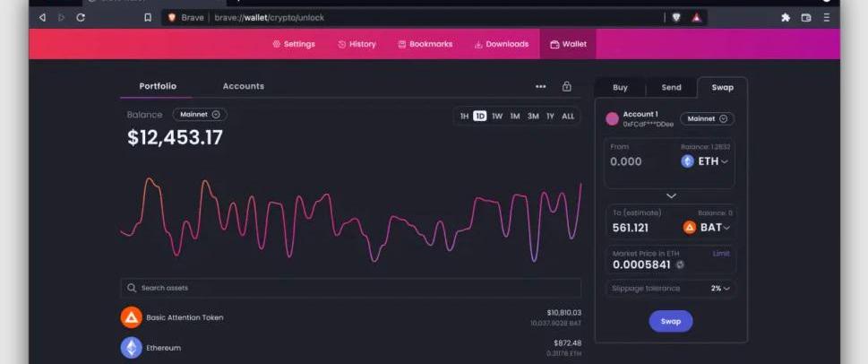Switch to the Buy tab
This screenshot has width=868, height=364.
click(x=620, y=88)
